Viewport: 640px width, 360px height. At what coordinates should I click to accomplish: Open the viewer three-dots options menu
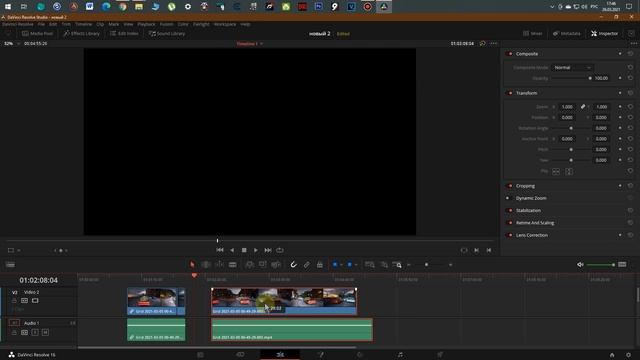tap(494, 43)
